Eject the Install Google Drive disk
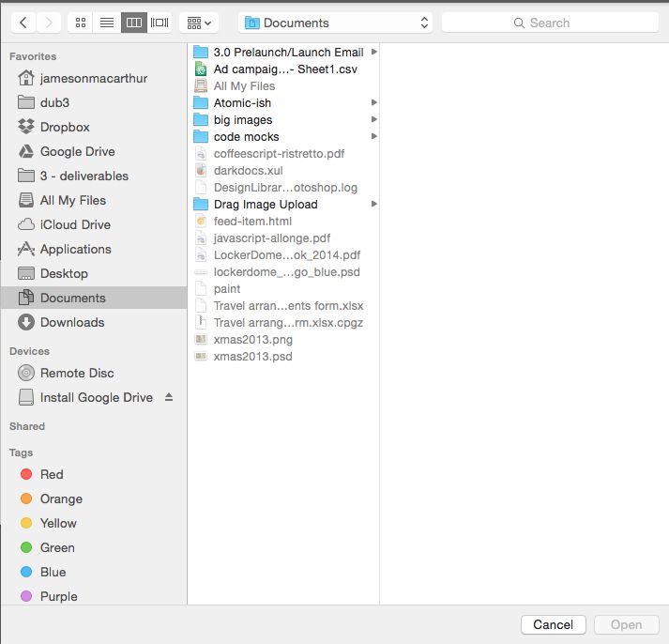Viewport: 669px width, 644px height. [x=169, y=397]
